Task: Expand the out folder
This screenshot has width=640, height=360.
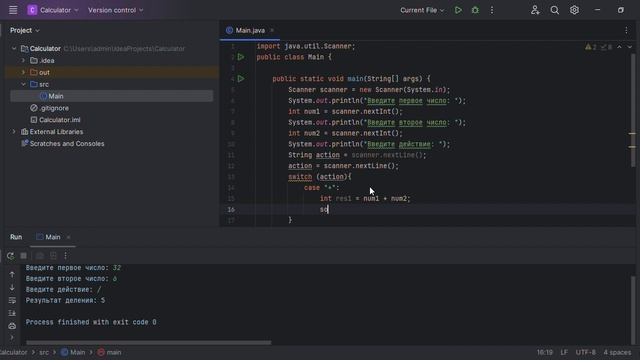Action: [23, 72]
